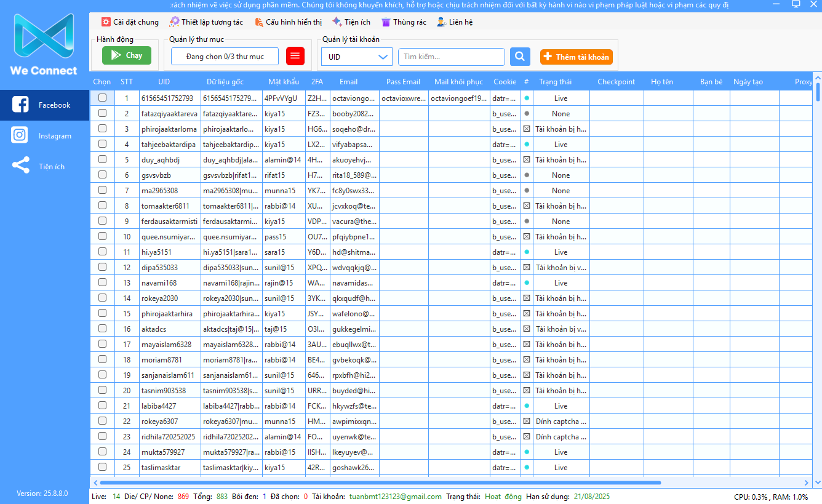Open Facebook section in sidebar
Image resolution: width=822 pixels, height=504 pixels.
44,105
